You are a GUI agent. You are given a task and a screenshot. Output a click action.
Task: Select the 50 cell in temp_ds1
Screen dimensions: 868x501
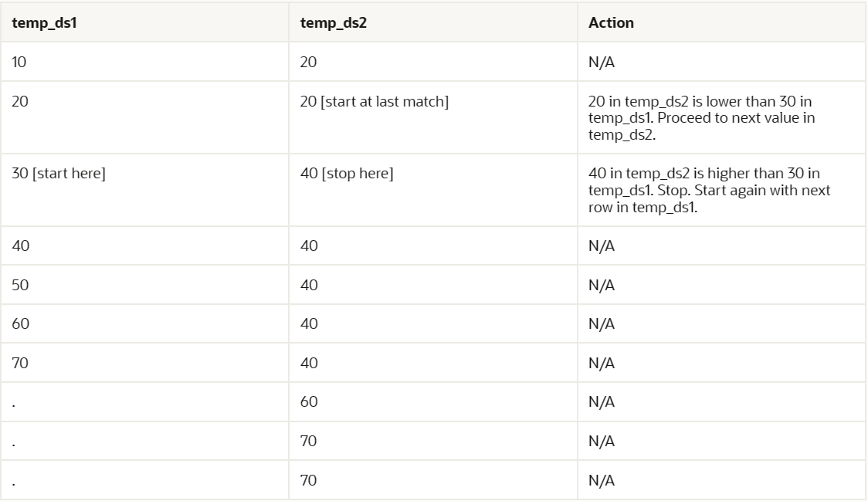[x=21, y=285]
